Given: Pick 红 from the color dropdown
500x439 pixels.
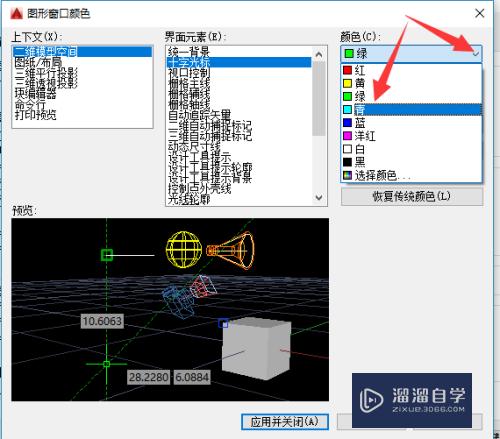Looking at the screenshot, I should tap(411, 70).
